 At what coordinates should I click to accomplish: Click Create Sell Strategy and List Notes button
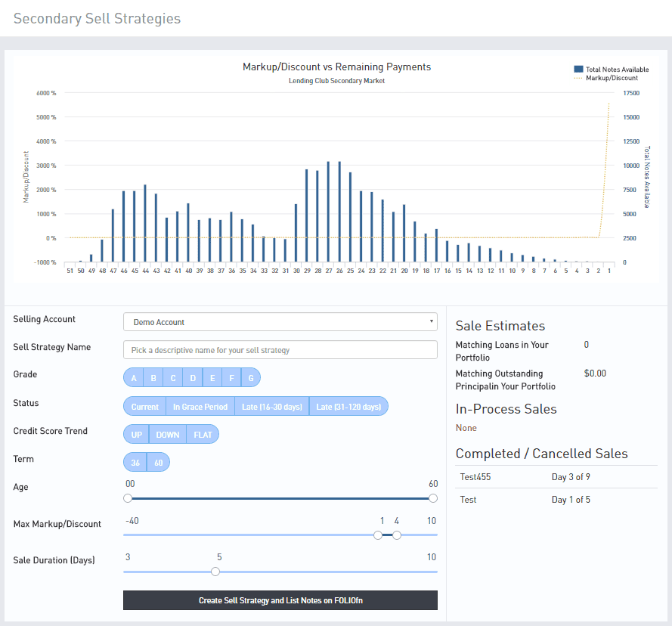(280, 600)
